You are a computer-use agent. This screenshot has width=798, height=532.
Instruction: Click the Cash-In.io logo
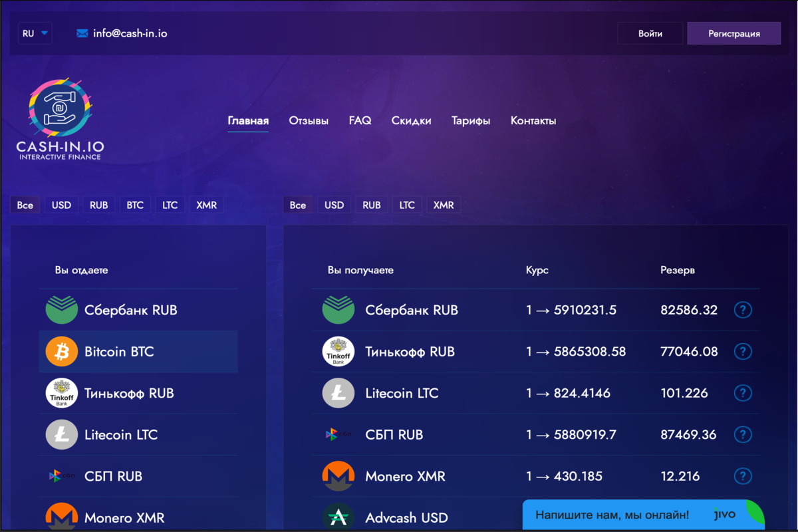(x=61, y=120)
